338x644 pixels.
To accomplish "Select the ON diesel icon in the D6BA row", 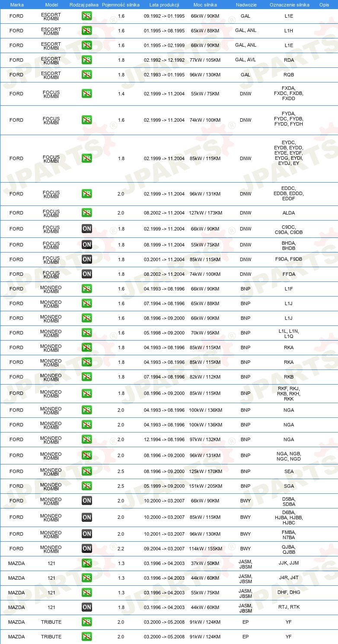I will pos(87,517).
